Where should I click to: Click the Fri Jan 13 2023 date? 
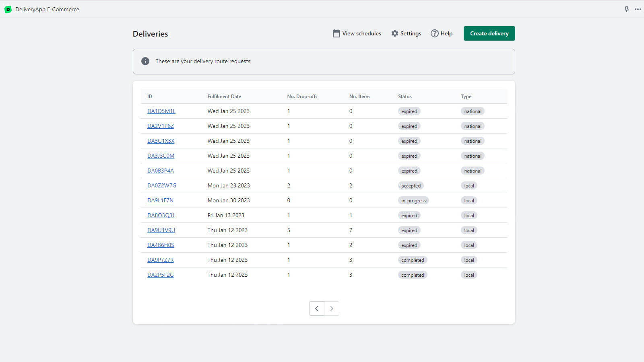pos(226,215)
